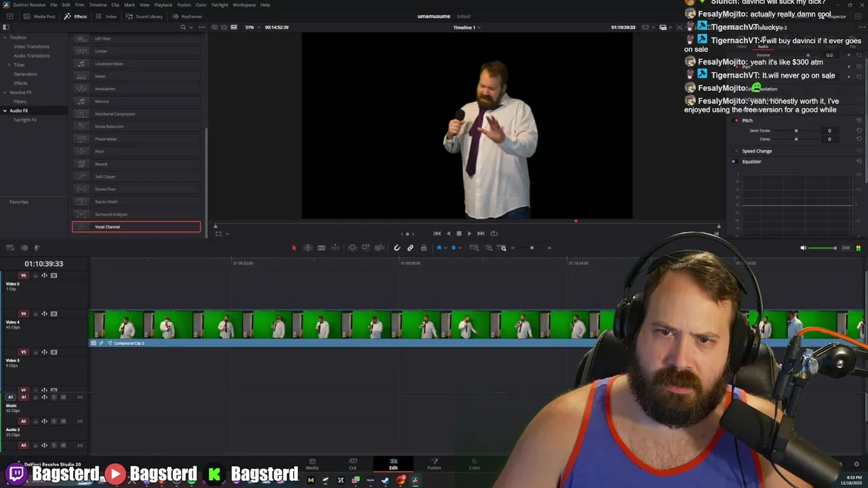Open the Media Pool panel
Image resolution: width=868 pixels, height=488 pixels.
pos(40,16)
